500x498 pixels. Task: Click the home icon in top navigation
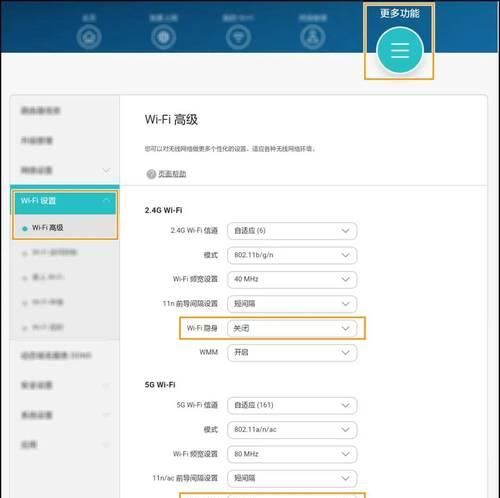coord(89,37)
